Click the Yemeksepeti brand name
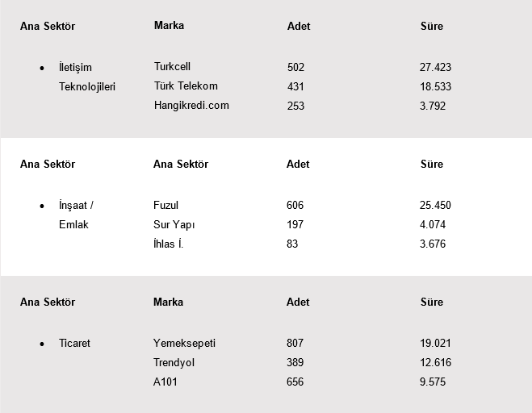 (x=184, y=344)
